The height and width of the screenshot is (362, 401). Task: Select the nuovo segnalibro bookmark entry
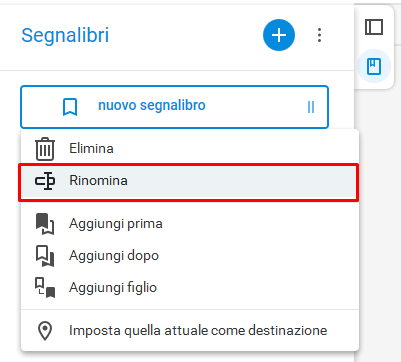175,107
